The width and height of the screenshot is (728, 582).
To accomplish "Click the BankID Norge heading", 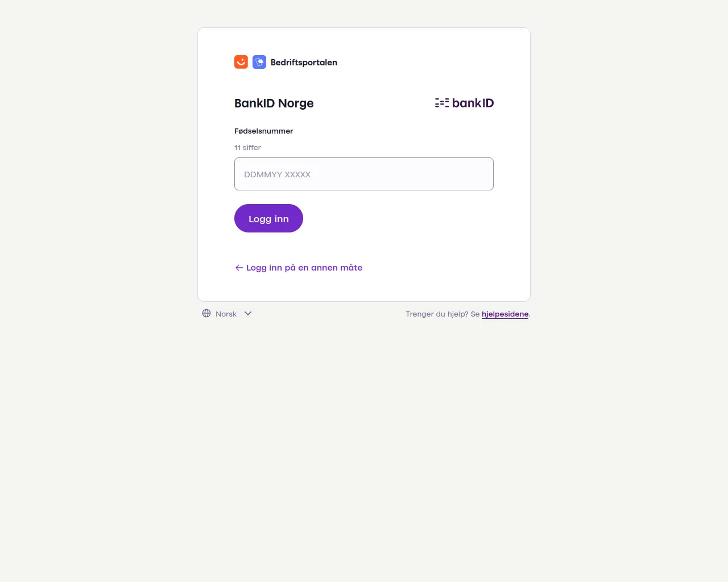I will coord(274,103).
